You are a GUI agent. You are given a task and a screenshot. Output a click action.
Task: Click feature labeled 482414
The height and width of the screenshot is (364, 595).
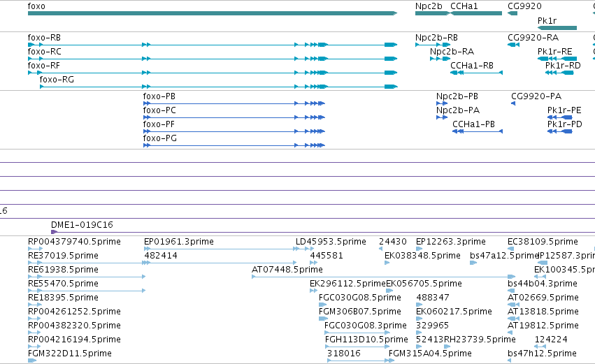(161, 256)
